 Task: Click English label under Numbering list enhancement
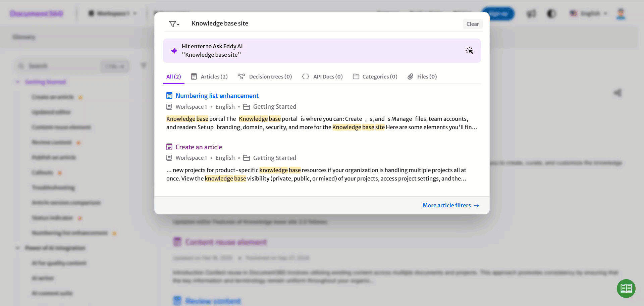(225, 107)
